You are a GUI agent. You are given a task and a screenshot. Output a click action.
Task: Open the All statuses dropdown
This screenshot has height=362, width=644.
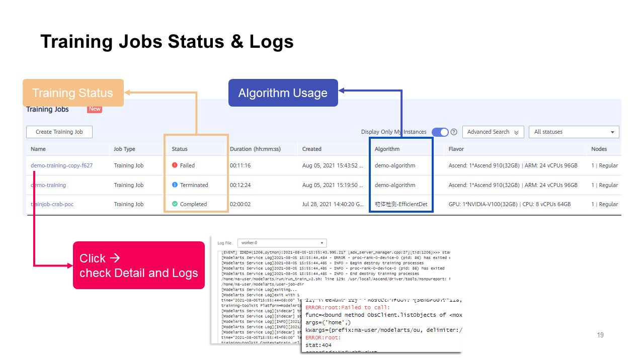(x=574, y=132)
